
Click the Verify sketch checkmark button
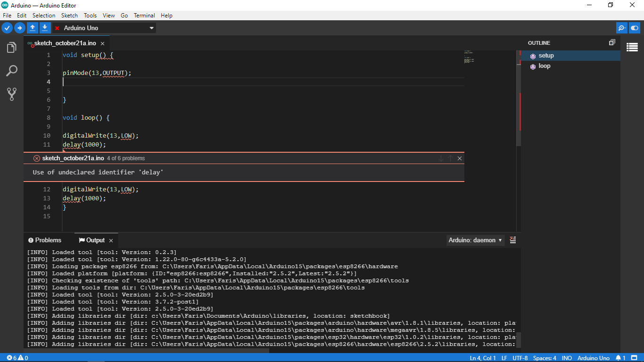[7, 28]
